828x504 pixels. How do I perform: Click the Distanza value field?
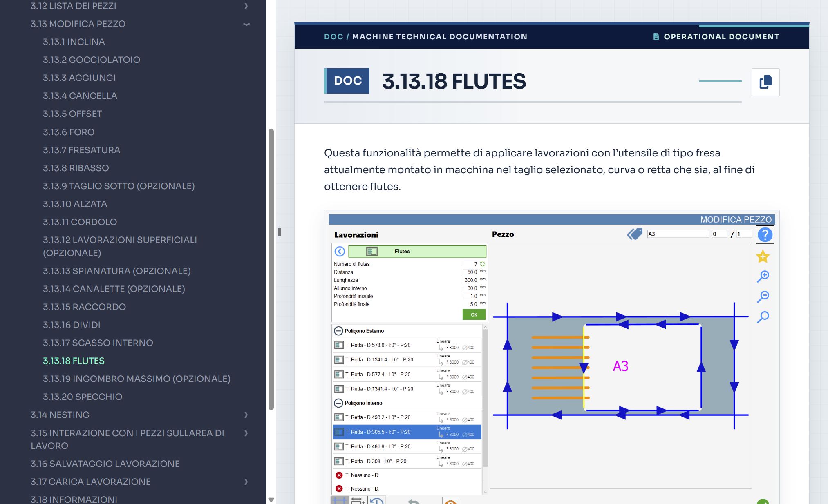pyautogui.click(x=470, y=272)
